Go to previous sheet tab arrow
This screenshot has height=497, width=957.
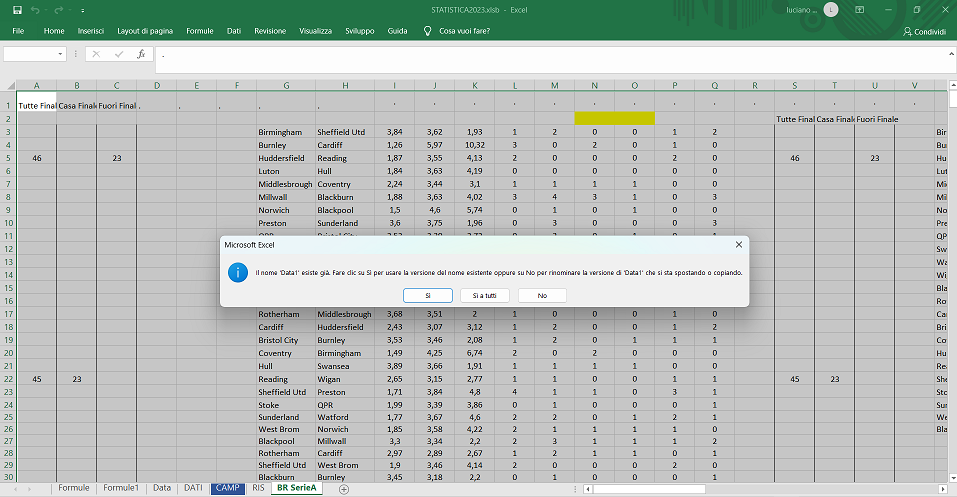point(15,489)
